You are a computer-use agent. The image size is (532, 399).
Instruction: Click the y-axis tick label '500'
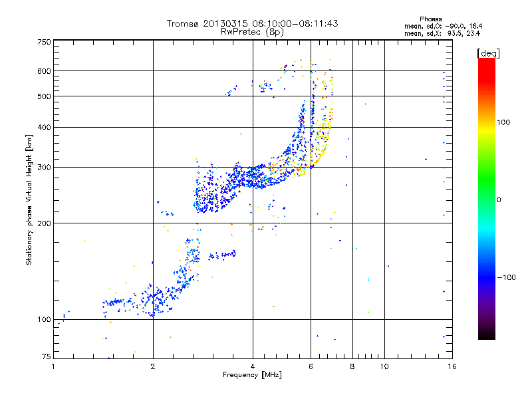pyautogui.click(x=45, y=96)
